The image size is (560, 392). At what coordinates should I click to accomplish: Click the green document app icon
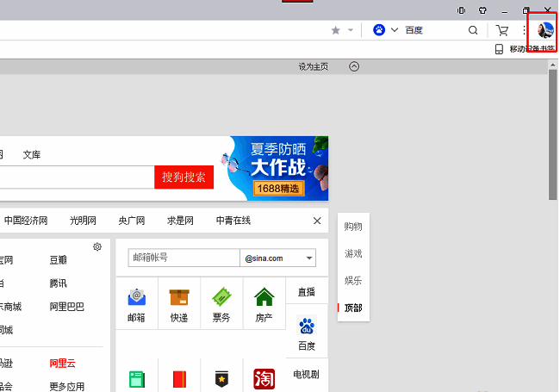(137, 379)
